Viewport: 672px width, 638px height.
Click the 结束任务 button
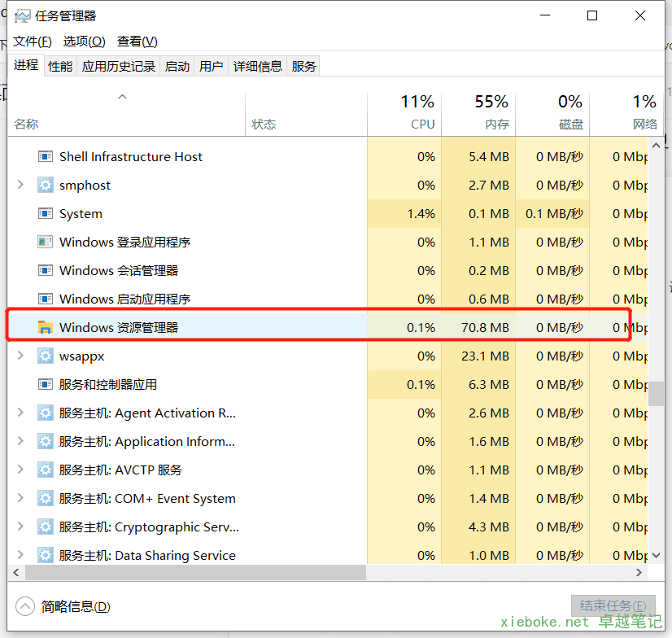[613, 606]
